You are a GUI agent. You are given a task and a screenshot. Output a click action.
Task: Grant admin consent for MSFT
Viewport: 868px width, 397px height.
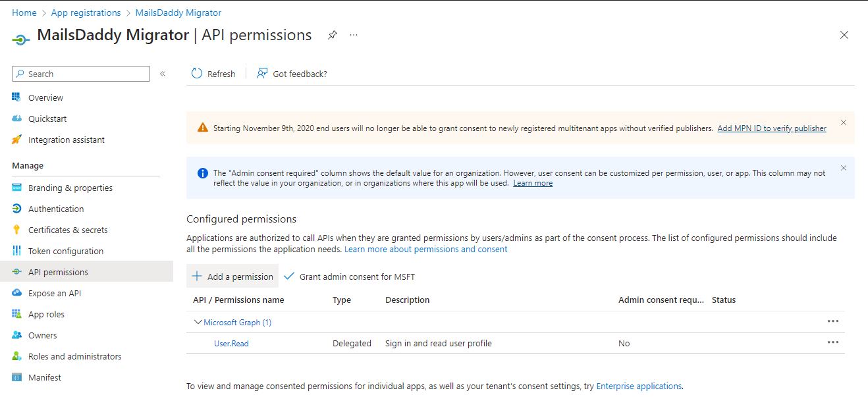coord(350,277)
